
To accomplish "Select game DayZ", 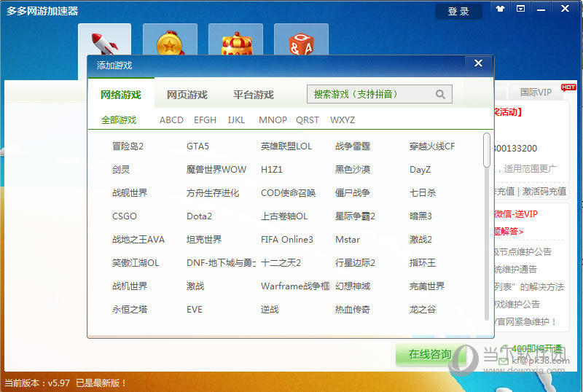I will point(420,170).
